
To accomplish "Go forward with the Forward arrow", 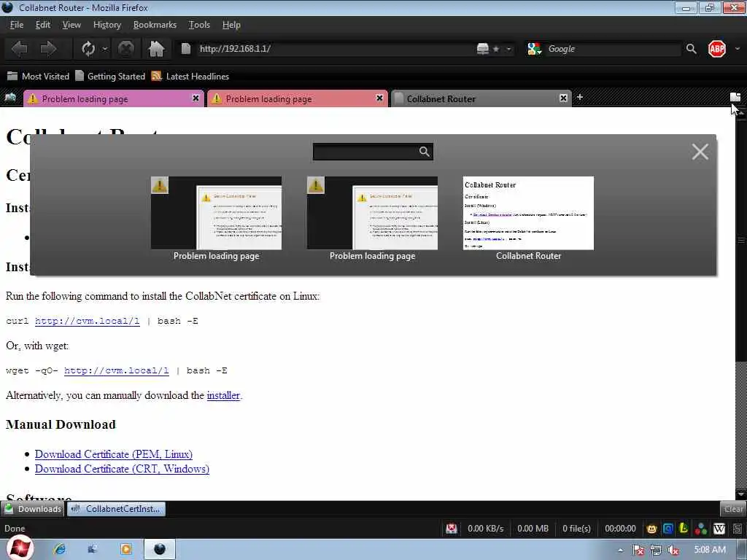I will click(x=48, y=49).
